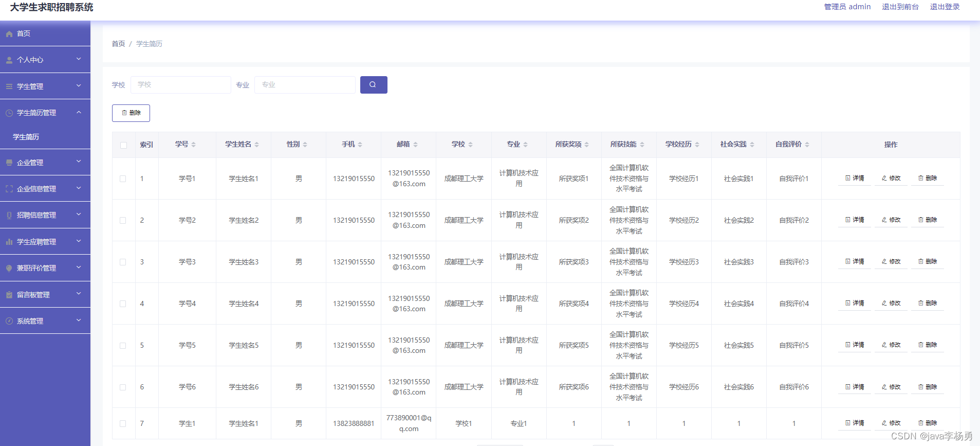This screenshot has height=446, width=980.
Task: Expand the 个人中心 menu chevron
Action: pyautogui.click(x=79, y=59)
